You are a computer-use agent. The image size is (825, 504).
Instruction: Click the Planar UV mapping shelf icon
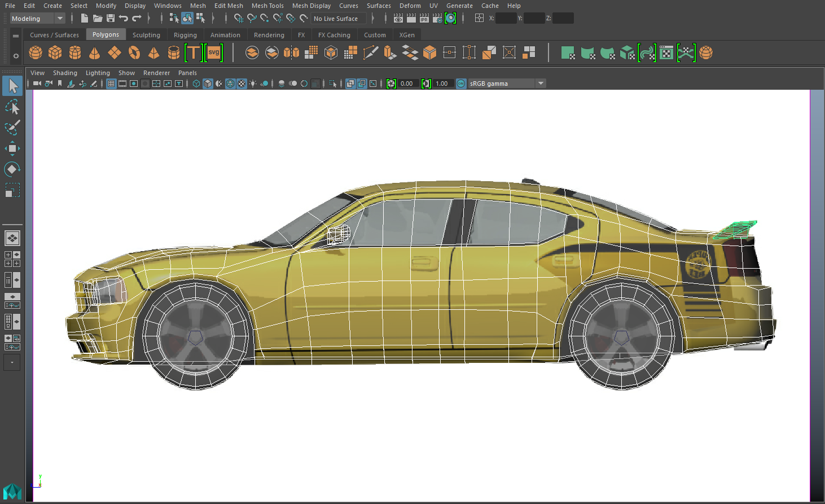(x=568, y=53)
